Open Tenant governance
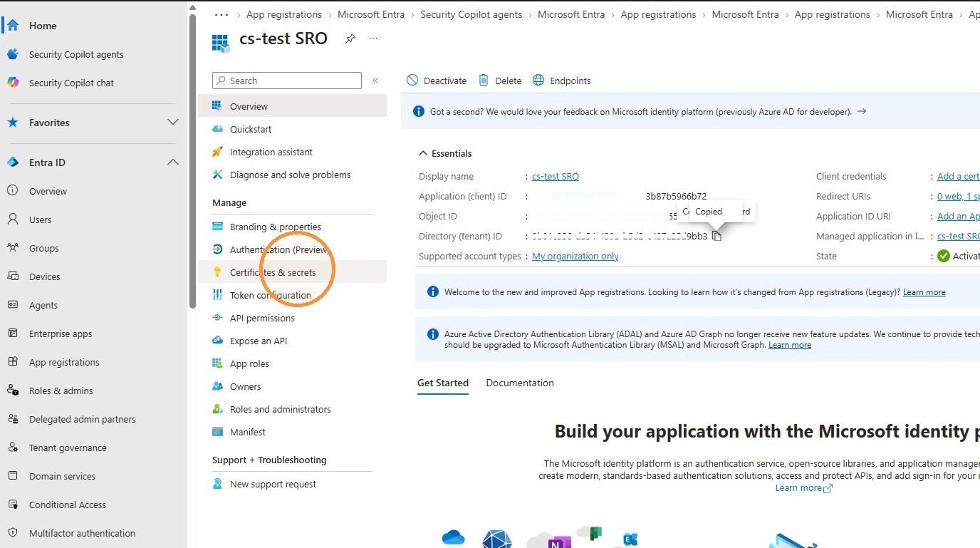This screenshot has width=980, height=548. point(68,448)
